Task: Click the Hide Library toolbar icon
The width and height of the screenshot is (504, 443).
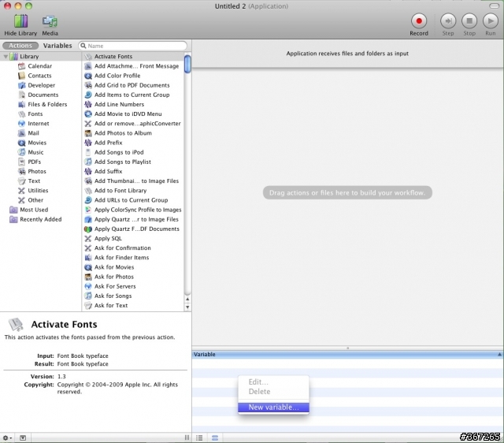Action: [x=20, y=21]
